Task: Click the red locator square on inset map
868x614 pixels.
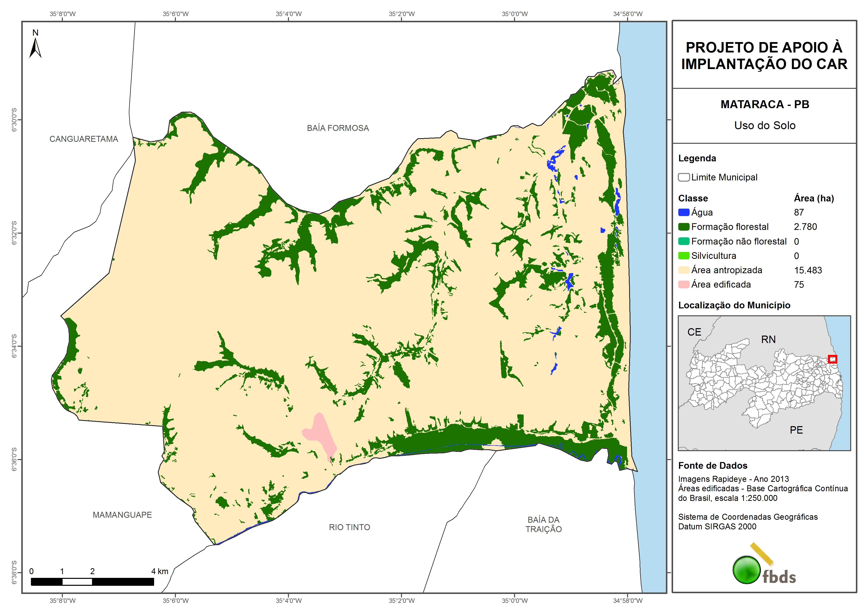Action: pyautogui.click(x=832, y=359)
